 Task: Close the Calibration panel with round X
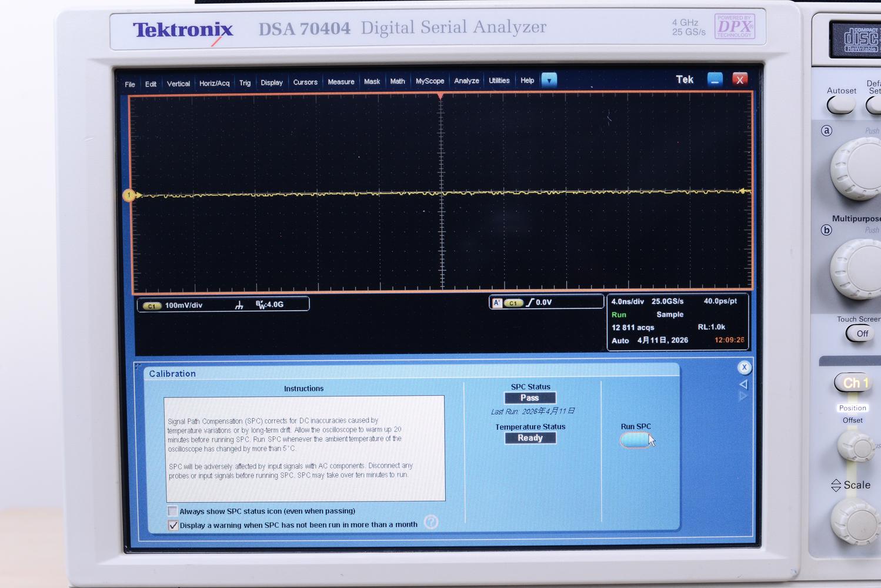pos(744,367)
